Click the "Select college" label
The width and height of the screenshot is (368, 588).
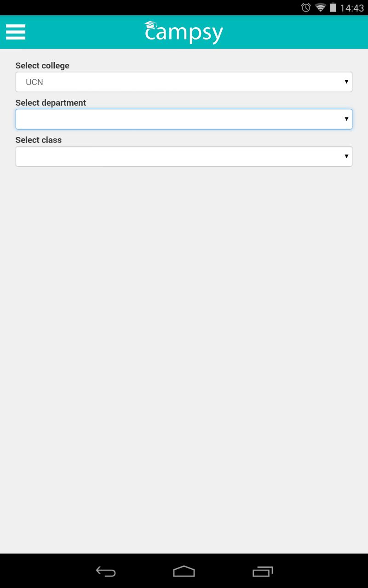tap(42, 66)
